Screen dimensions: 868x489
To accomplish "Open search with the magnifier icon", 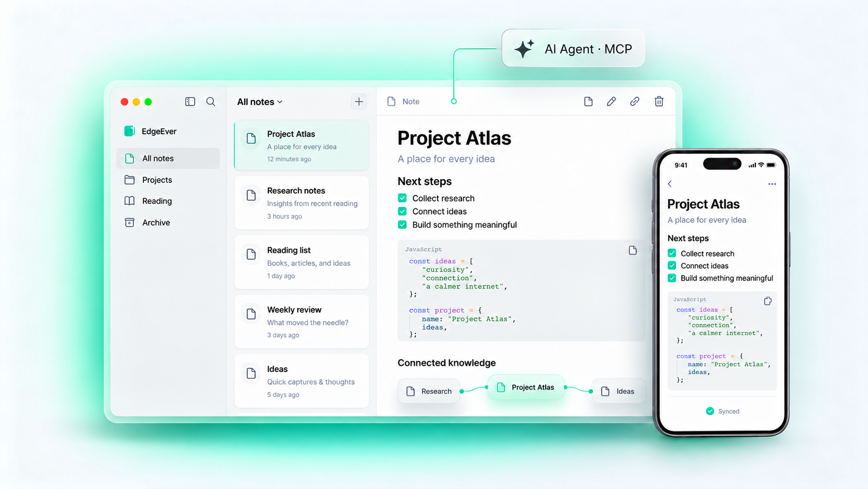I will tap(211, 102).
